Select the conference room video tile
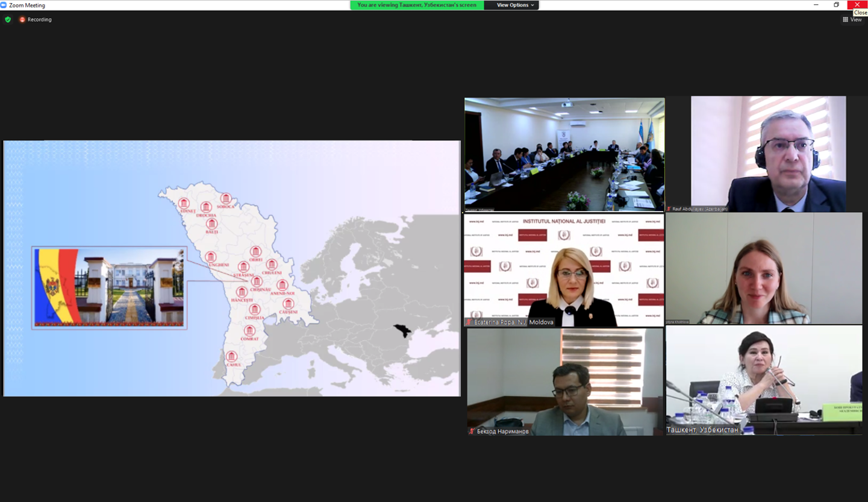 564,154
